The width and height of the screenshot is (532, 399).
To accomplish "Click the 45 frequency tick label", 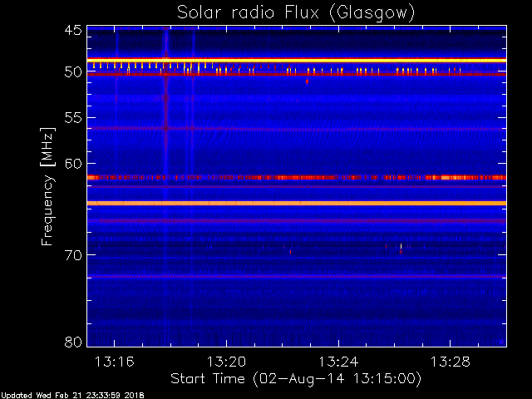I will tap(73, 30).
